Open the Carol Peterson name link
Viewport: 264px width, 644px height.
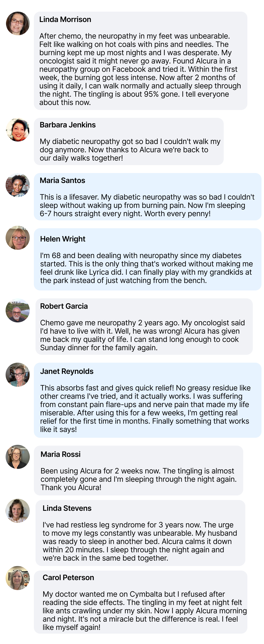[x=68, y=577]
